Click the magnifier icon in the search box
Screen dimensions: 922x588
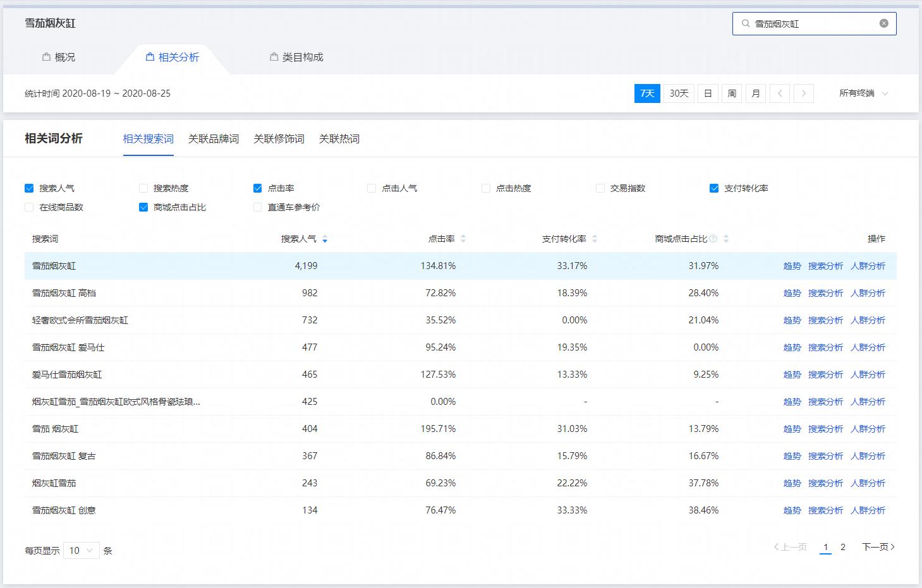tap(746, 23)
